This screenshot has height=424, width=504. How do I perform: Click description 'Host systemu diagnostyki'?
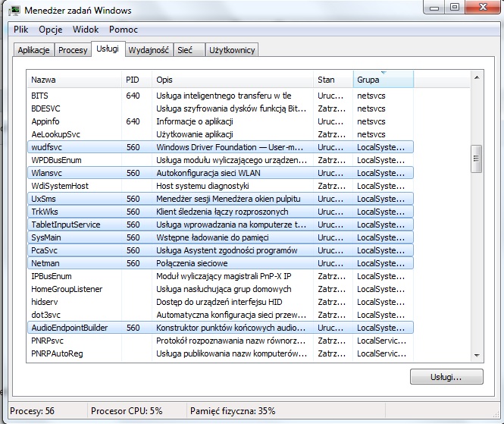click(202, 186)
